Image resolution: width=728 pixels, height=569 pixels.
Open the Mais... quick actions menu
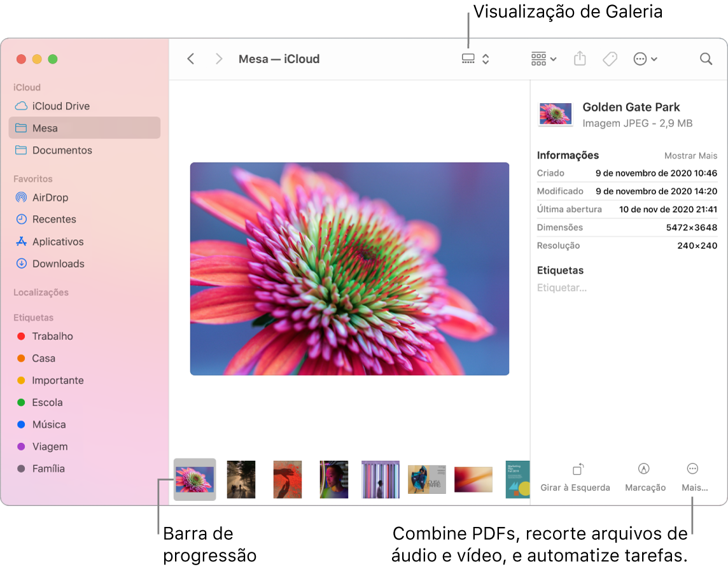point(694,477)
